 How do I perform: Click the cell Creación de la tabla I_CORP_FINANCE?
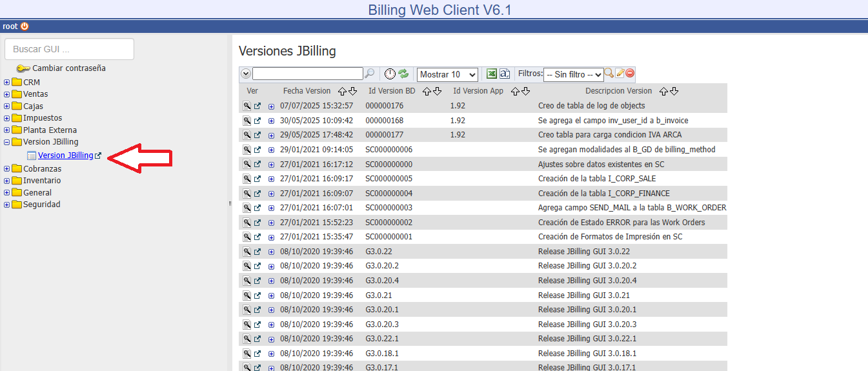tap(604, 194)
